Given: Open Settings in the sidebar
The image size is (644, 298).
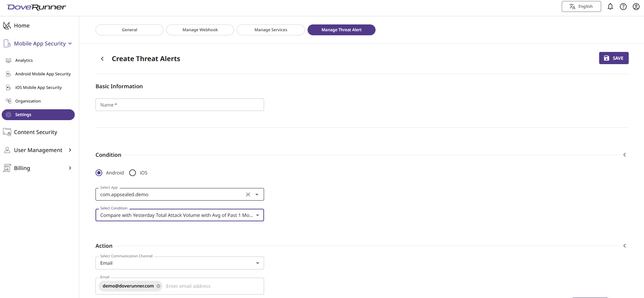Looking at the screenshot, I should 38,115.
